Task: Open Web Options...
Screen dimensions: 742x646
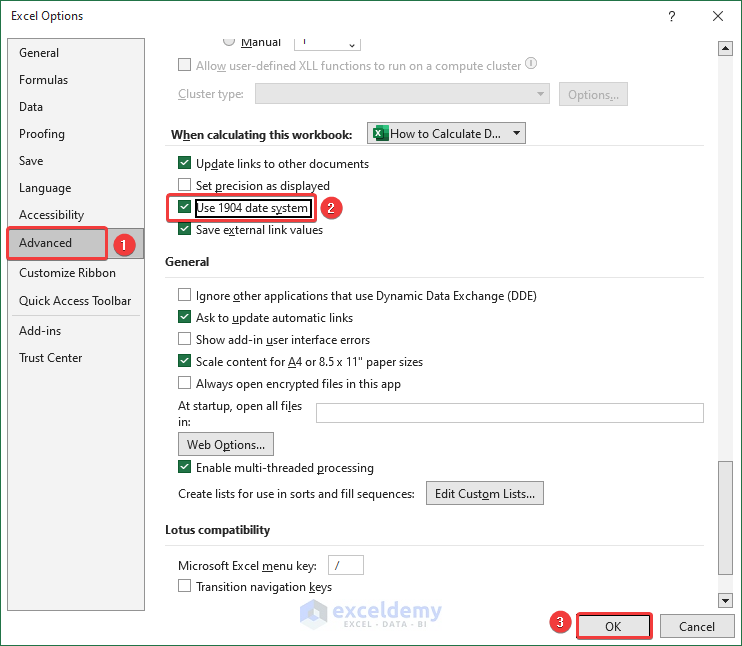Action: click(226, 444)
